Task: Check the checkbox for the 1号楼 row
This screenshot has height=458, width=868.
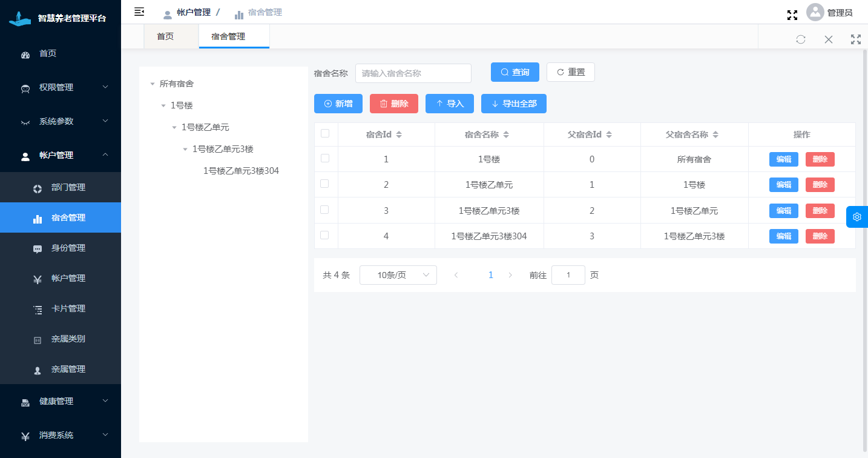Action: 325,158
